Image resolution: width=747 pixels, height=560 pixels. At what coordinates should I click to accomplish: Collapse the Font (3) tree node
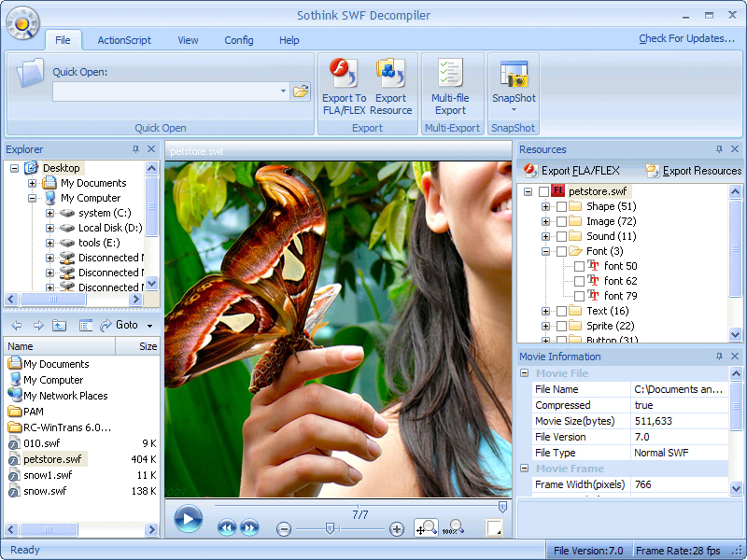click(545, 251)
